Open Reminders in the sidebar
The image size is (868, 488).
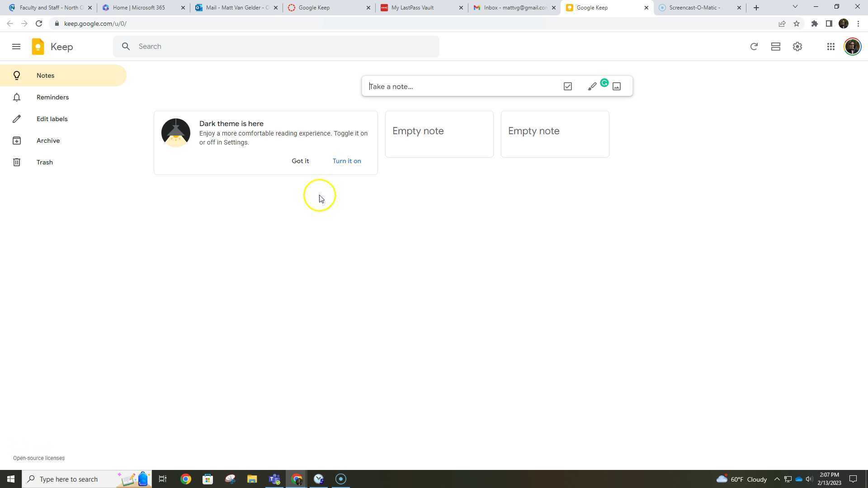63,97
